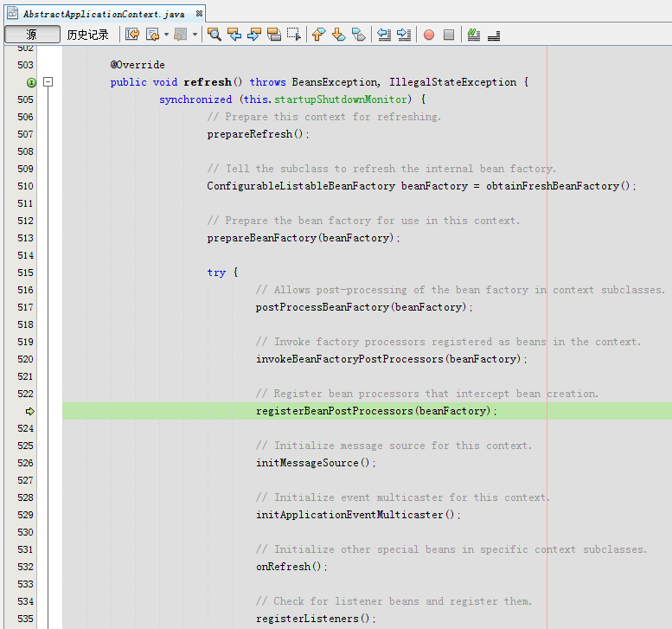This screenshot has height=629, width=672.
Task: Click the onRefresh() call
Action: (x=291, y=567)
